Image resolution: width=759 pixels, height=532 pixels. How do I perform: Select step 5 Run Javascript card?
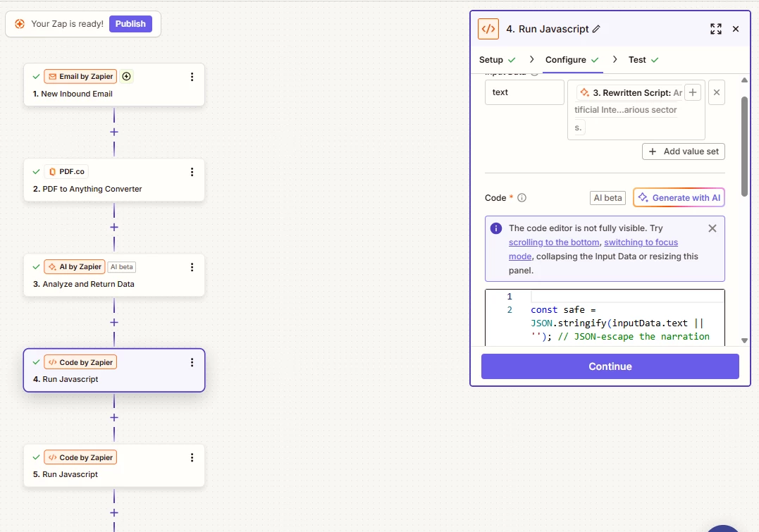point(114,466)
